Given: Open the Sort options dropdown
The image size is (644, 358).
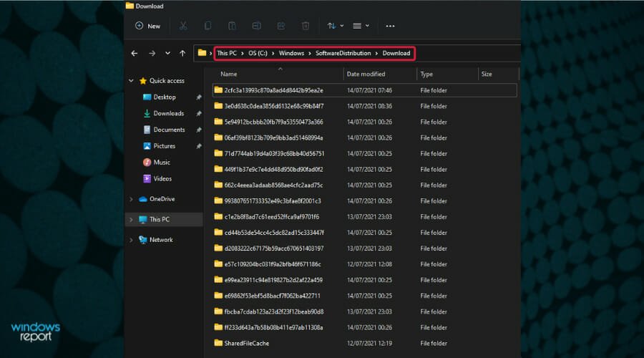Looking at the screenshot, I should 335,26.
